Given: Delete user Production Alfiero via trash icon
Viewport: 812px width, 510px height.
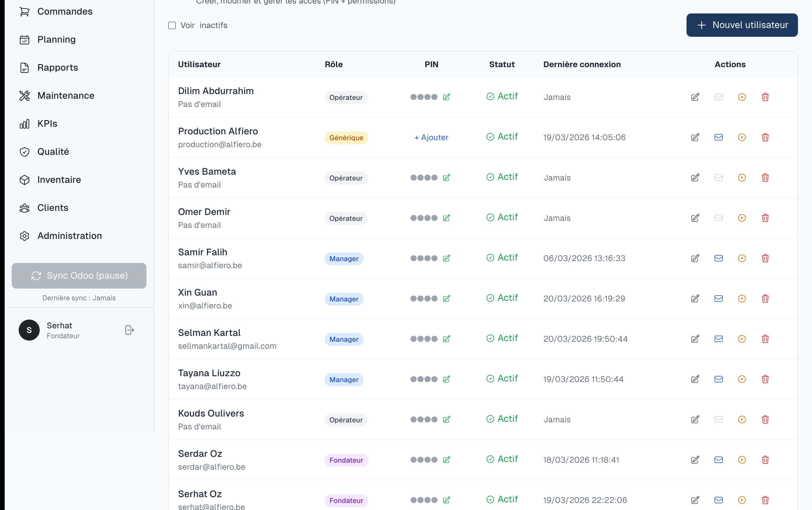Looking at the screenshot, I should [x=765, y=137].
